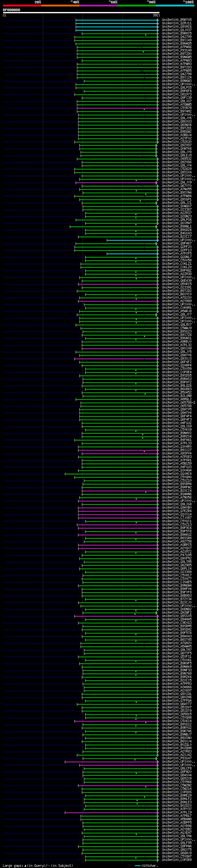
Task: Select label UniRef100_A2Y889
Action: click(177, 301)
